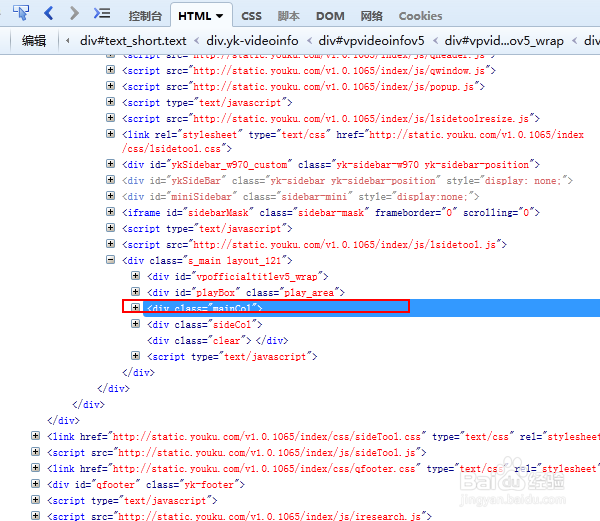Select breadcrumb div#vpvid...ov5_wrap
Viewport: 600px width, 521px height.
point(504,41)
